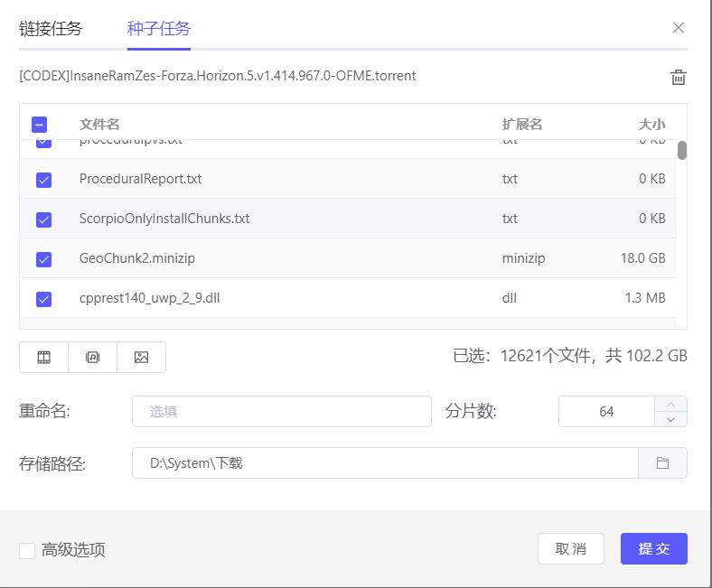
Task: Delete the loaded torrent file with trash icon
Action: [x=679, y=77]
